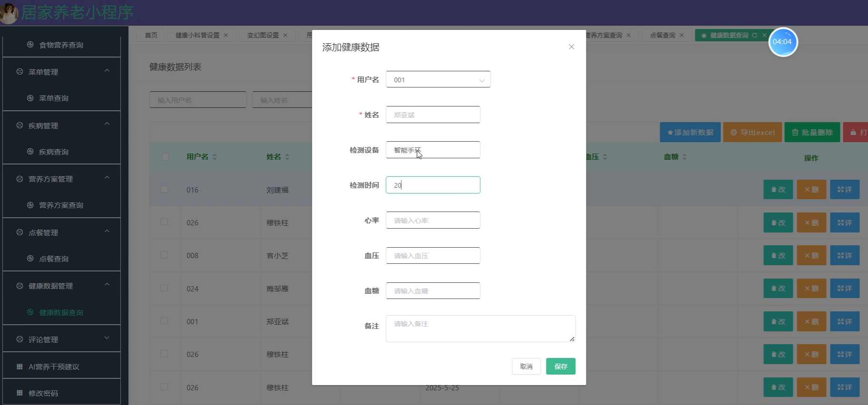Image resolution: width=868 pixels, height=405 pixels.
Task: Click 删 delete button for row 016
Action: point(811,189)
